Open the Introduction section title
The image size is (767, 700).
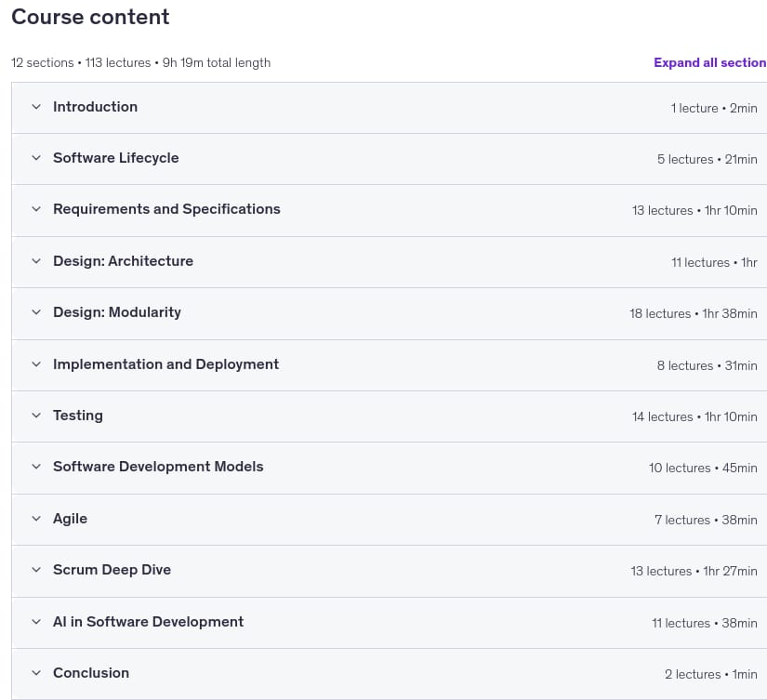coord(96,107)
